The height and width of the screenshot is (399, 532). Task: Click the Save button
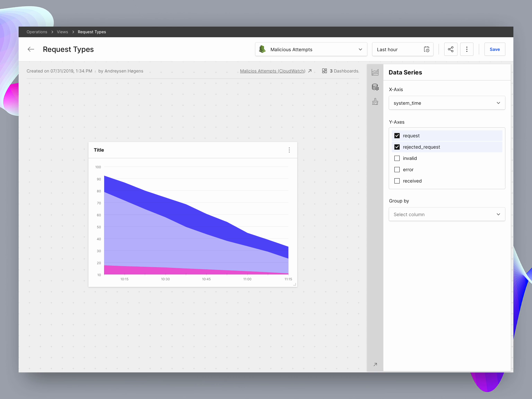pos(495,49)
